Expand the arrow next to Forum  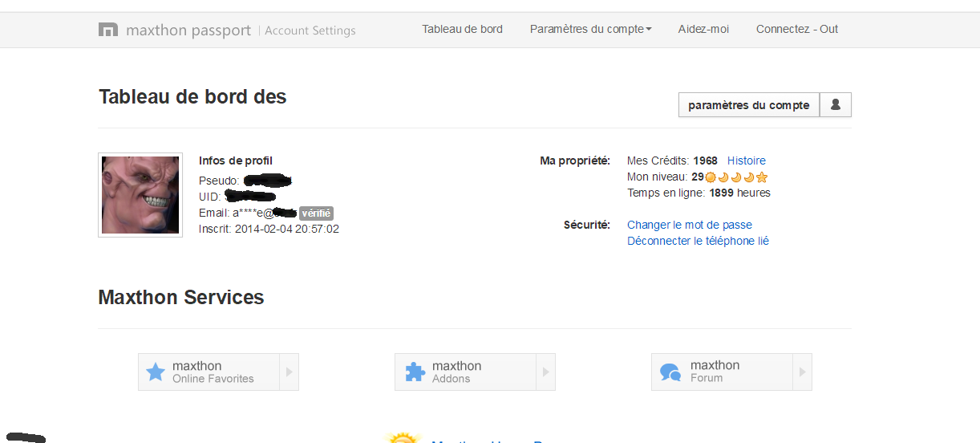(x=803, y=372)
